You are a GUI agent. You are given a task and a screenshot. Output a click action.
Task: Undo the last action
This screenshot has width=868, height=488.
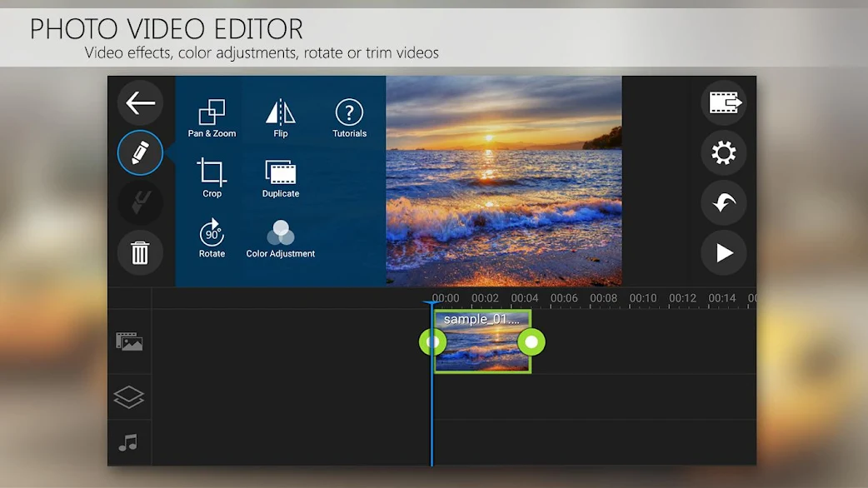click(x=724, y=202)
